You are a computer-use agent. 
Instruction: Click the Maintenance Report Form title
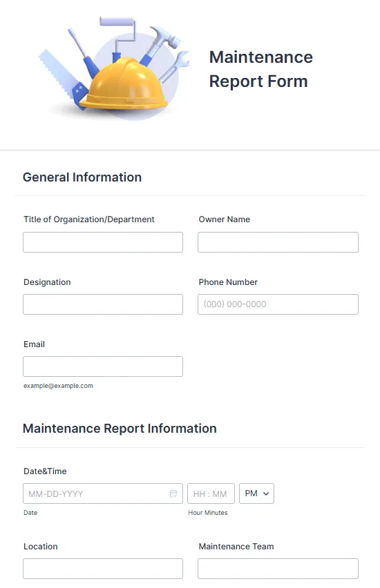[261, 69]
